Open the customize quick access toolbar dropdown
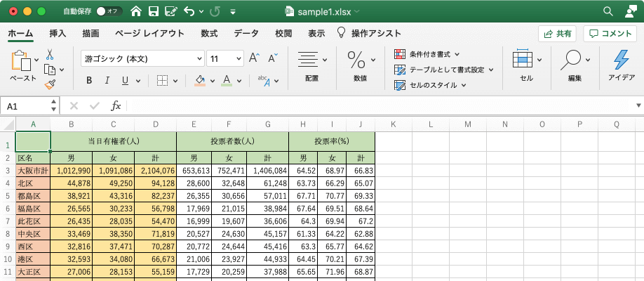Viewport: 644px width, 281px height. [x=233, y=12]
